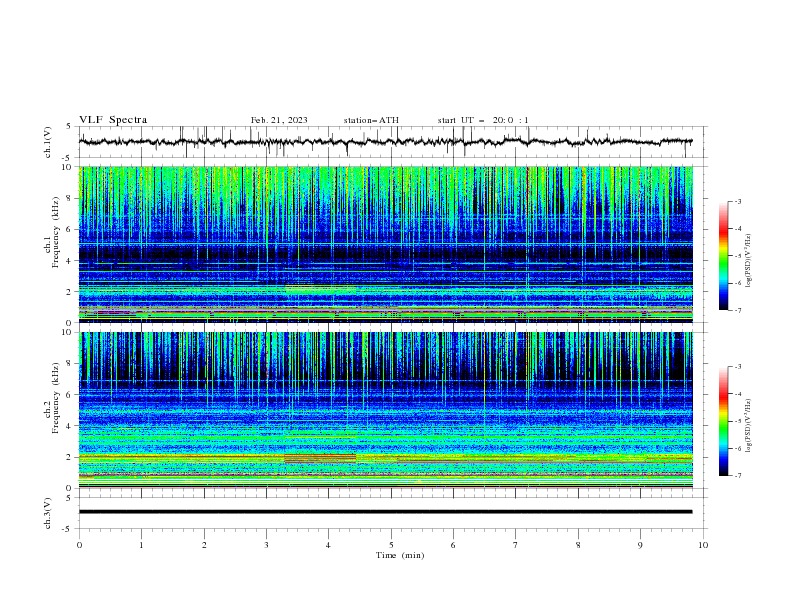Click the ch.1 "Frequency (kHz)" axis label
The image size is (792, 612).
point(56,233)
